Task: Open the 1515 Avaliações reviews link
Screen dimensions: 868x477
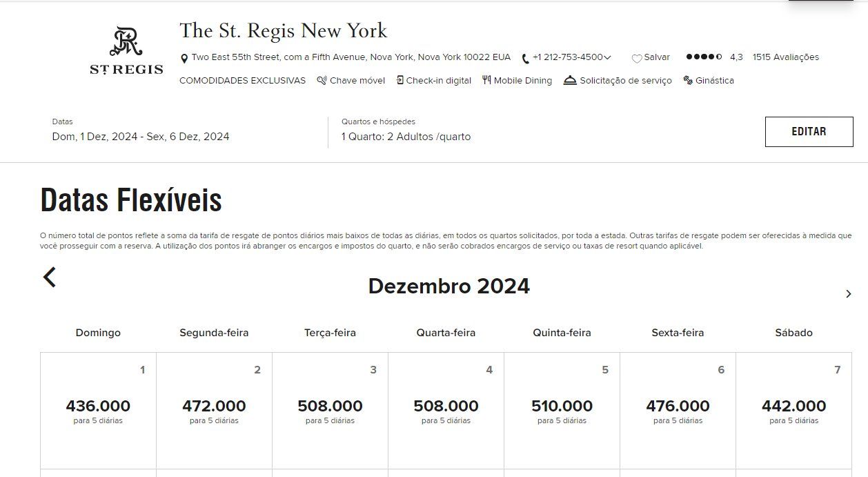Action: (x=786, y=57)
